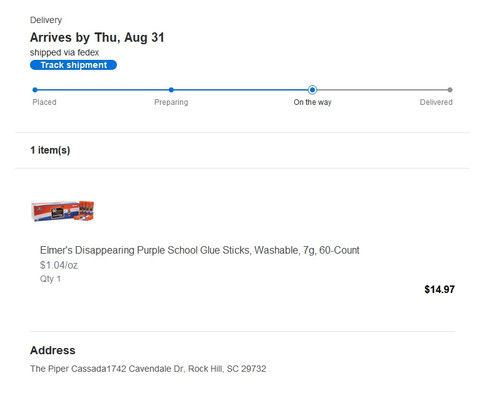
Task: Click the $14.97 item price
Action: [x=439, y=289]
